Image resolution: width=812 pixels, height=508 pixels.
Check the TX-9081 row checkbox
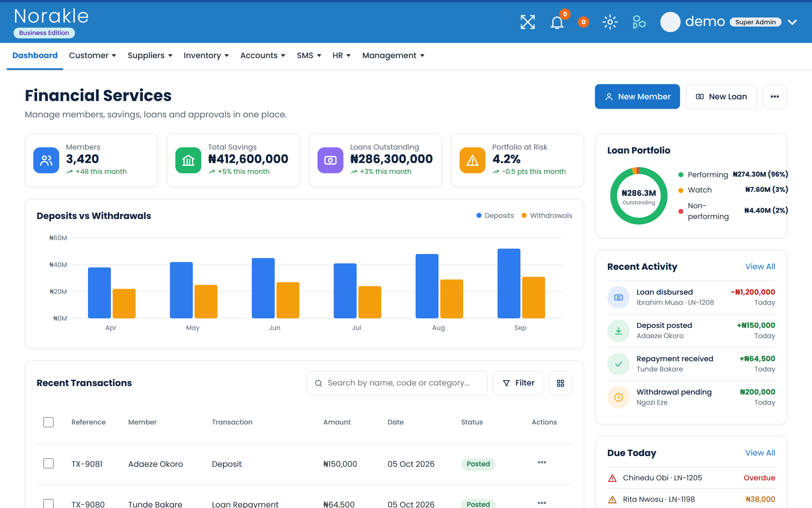click(49, 463)
